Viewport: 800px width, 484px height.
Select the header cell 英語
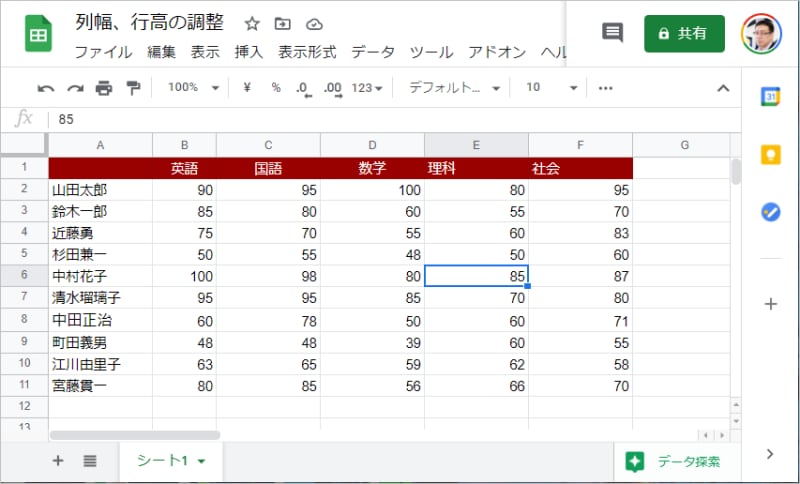[184, 168]
